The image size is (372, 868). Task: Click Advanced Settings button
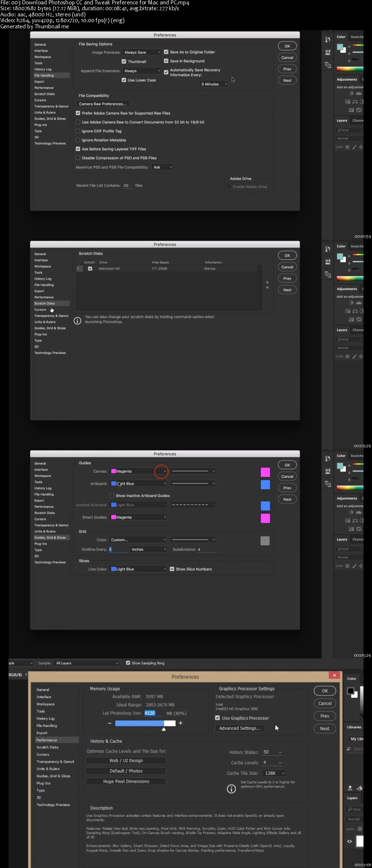[240, 728]
